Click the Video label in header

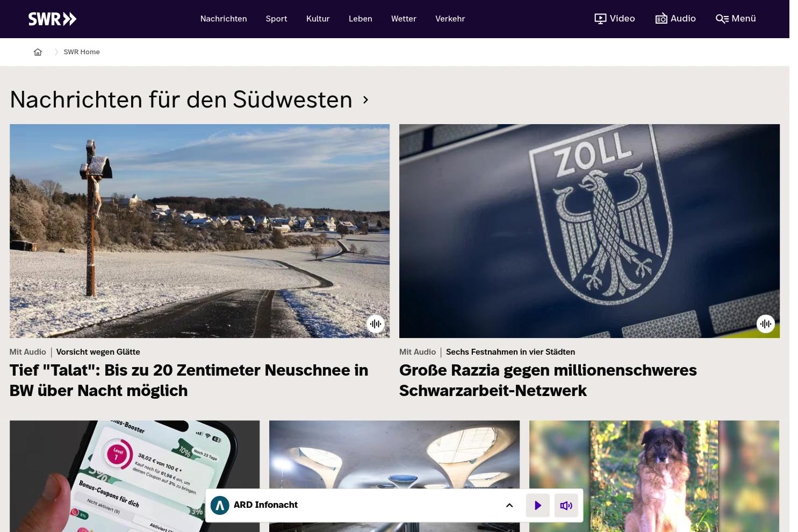click(622, 18)
